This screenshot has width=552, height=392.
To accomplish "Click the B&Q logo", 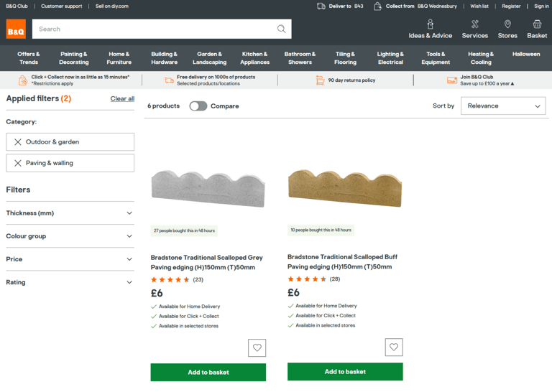I will click(16, 29).
